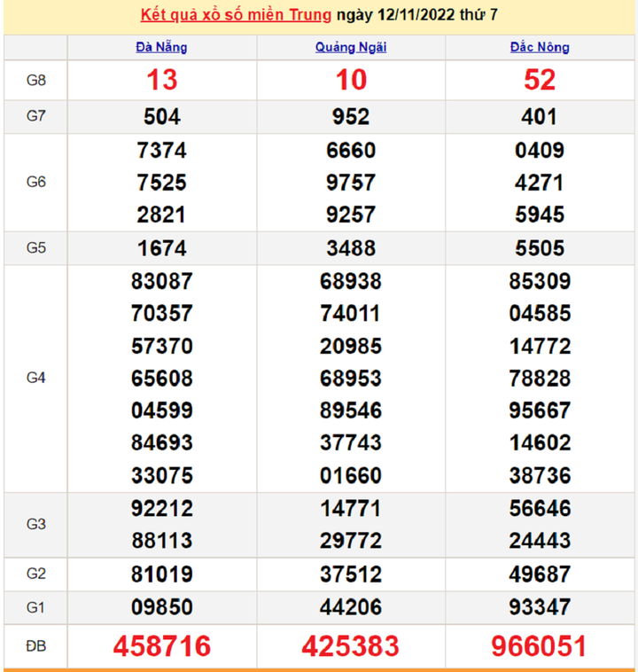Select the special prize number 458716

161,646
